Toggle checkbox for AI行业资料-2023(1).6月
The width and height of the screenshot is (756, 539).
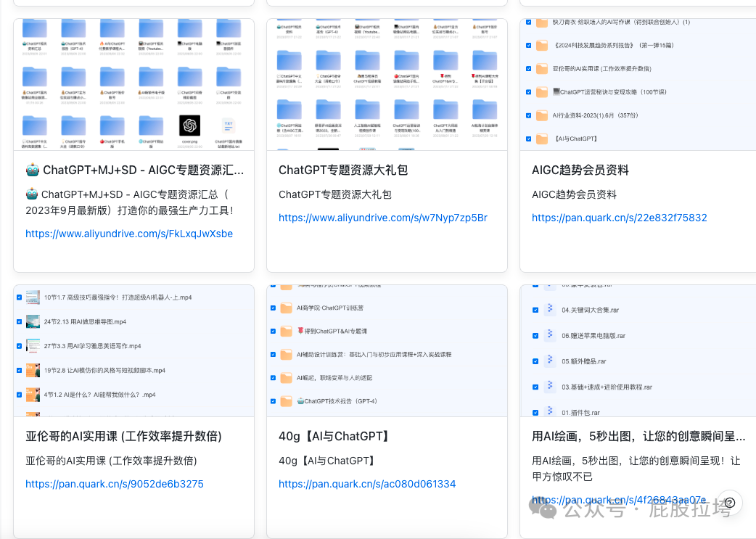(x=528, y=115)
